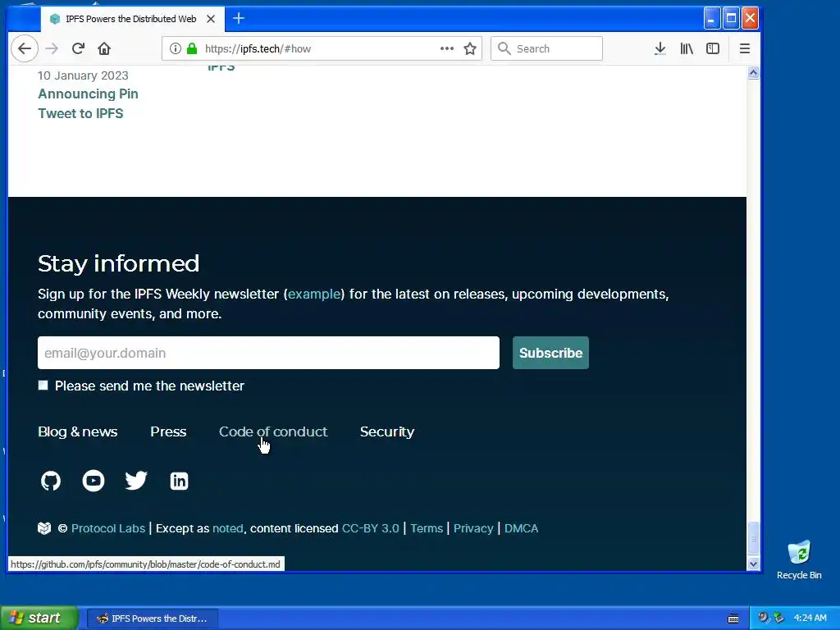Click the green padlock security icon
The width and height of the screenshot is (840, 630).
click(192, 48)
